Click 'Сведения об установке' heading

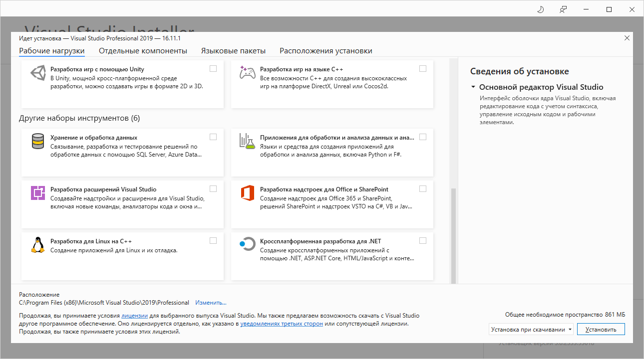click(x=519, y=72)
